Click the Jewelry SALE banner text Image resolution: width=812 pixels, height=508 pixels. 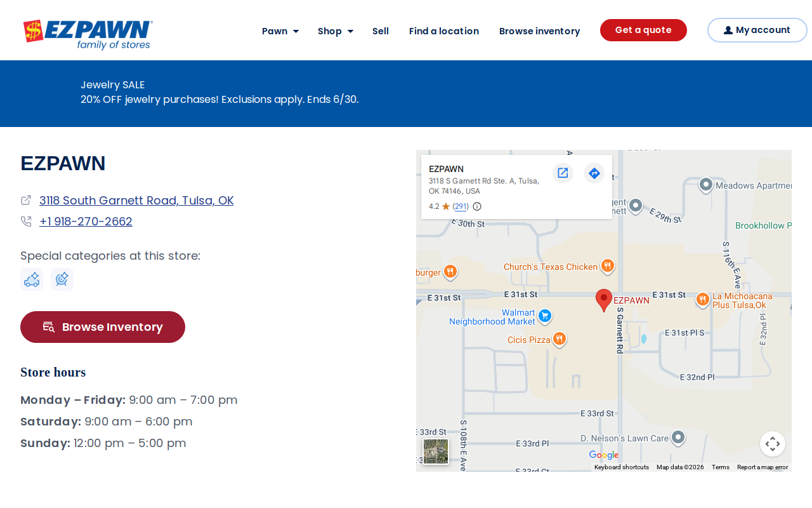pyautogui.click(x=113, y=85)
